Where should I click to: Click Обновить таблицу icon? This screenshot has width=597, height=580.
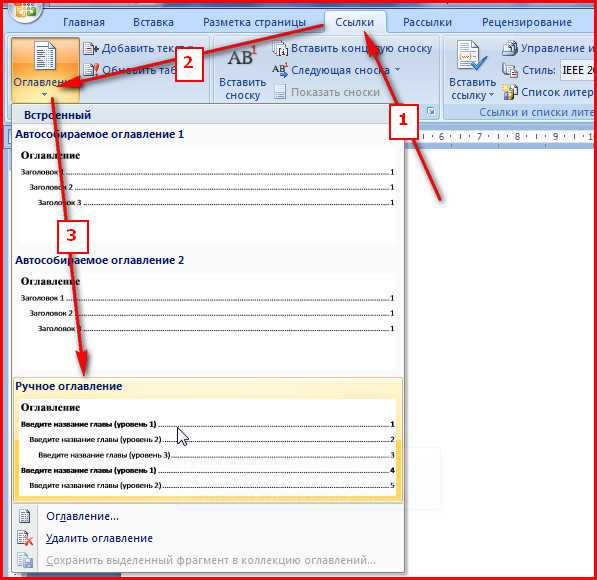click(91, 70)
